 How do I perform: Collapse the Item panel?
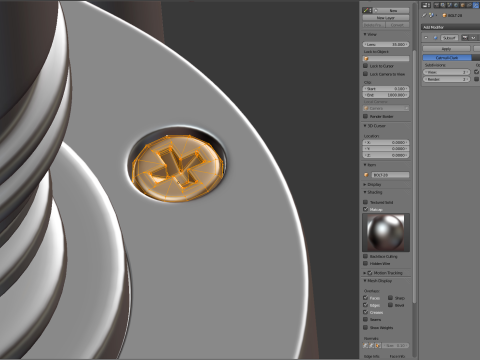click(365, 165)
